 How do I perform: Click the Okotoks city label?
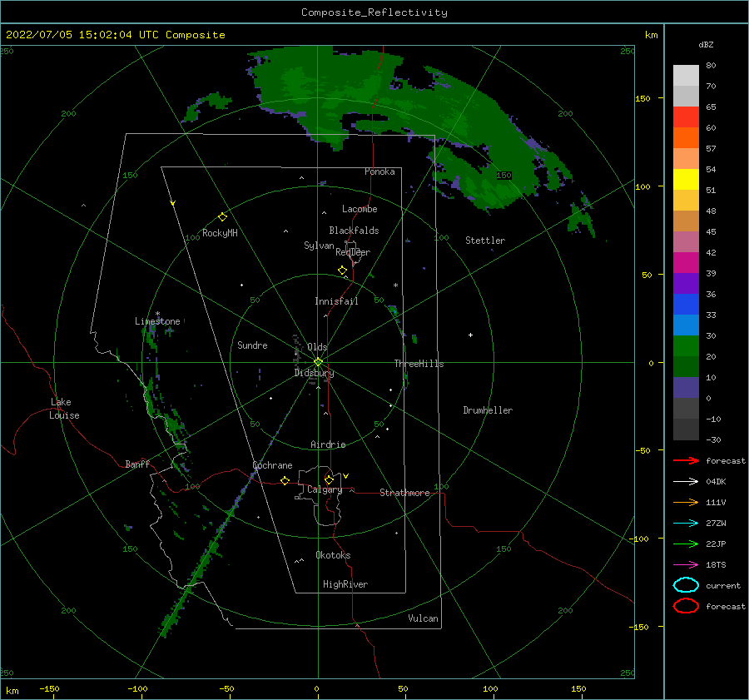pyautogui.click(x=333, y=555)
